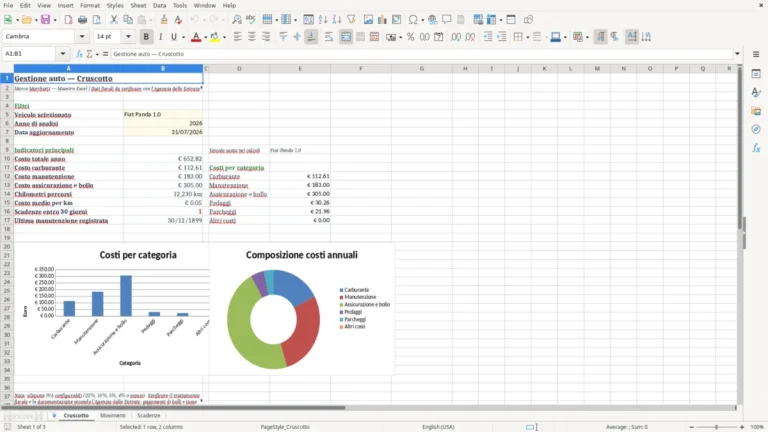The image size is (768, 432).
Task: Copy selection icon
Action: coord(128,20)
